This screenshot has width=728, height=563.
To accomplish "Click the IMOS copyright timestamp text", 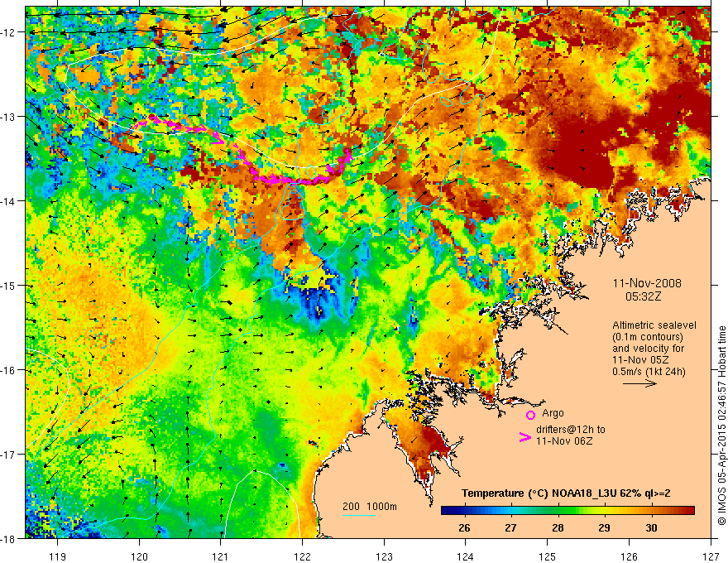I will click(x=722, y=427).
